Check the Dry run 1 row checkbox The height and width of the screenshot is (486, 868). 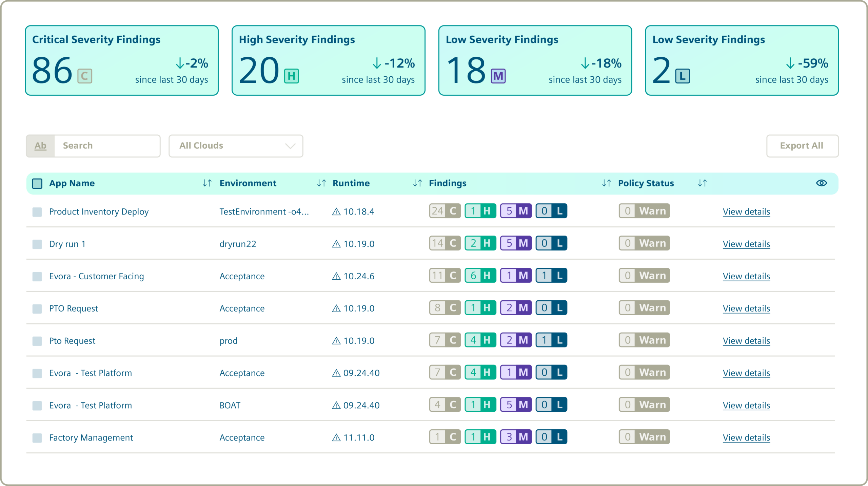tap(37, 244)
